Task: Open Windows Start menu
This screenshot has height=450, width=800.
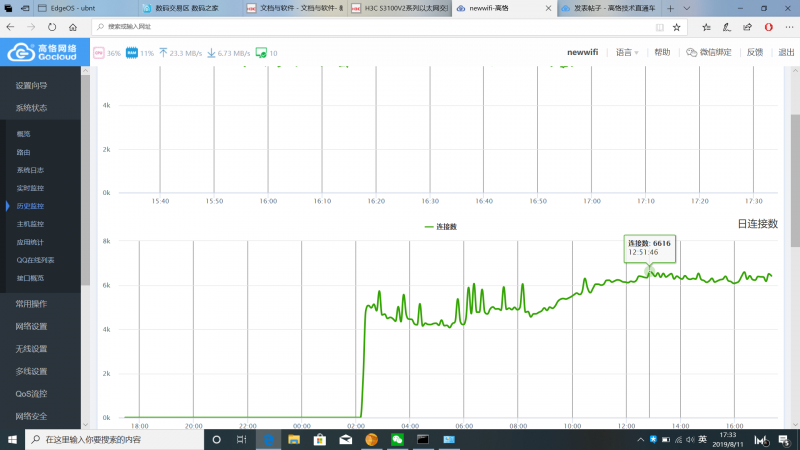Action: pos(12,439)
